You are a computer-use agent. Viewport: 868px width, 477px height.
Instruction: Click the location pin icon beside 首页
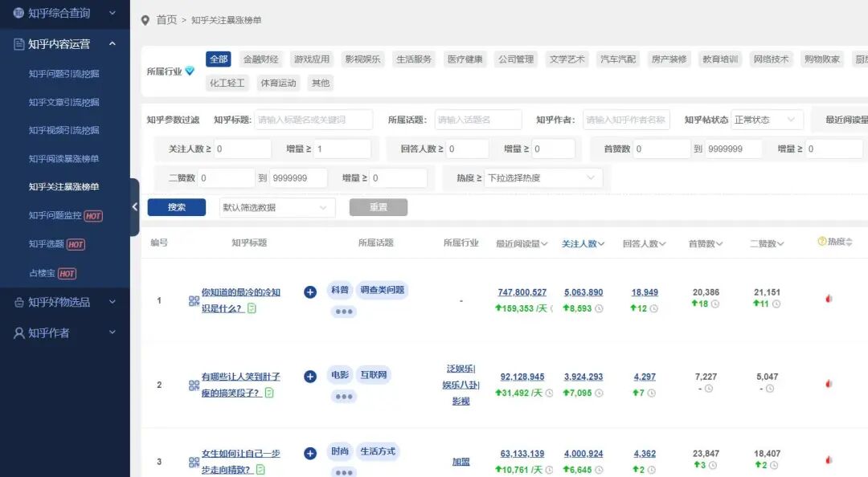click(x=145, y=20)
